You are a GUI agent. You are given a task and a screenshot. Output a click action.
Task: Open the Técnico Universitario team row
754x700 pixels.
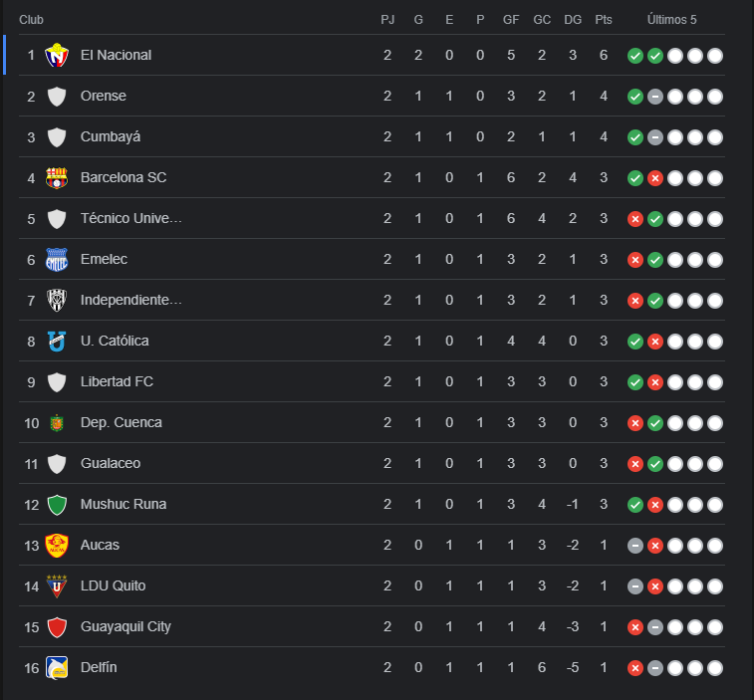point(372,219)
